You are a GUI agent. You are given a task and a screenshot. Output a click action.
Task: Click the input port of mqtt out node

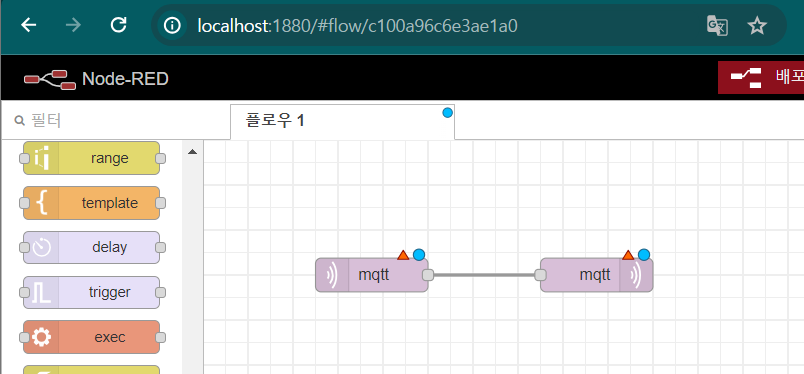(x=540, y=275)
